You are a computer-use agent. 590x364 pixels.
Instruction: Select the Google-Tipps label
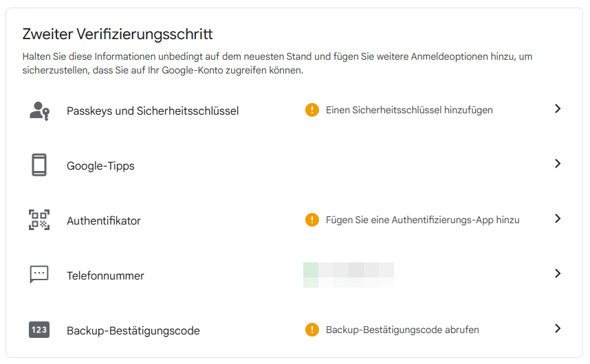pyautogui.click(x=100, y=166)
